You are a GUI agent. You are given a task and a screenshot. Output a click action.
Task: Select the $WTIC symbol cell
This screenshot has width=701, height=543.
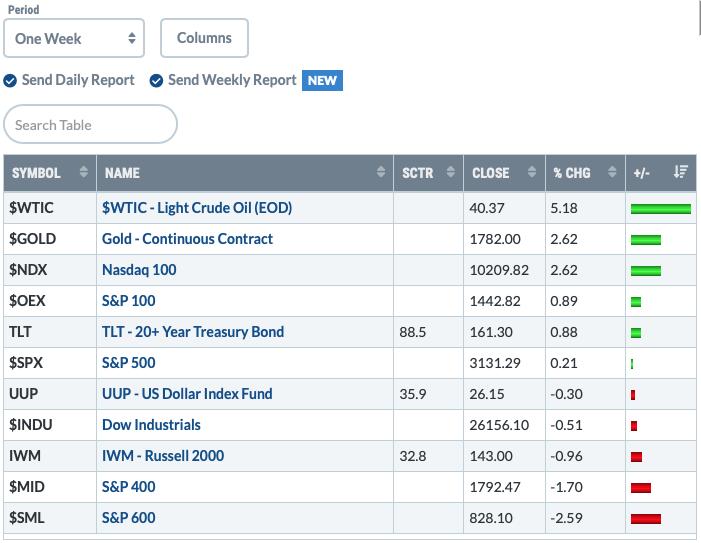[x=50, y=208]
